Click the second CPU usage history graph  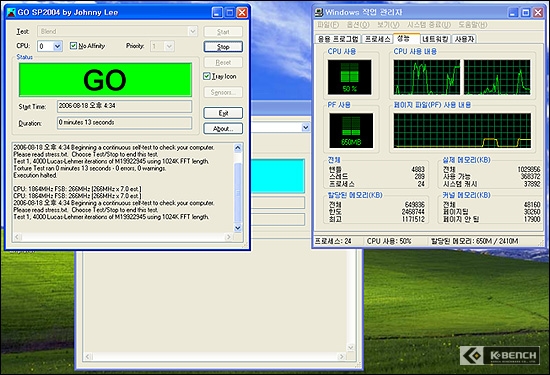[x=497, y=77]
